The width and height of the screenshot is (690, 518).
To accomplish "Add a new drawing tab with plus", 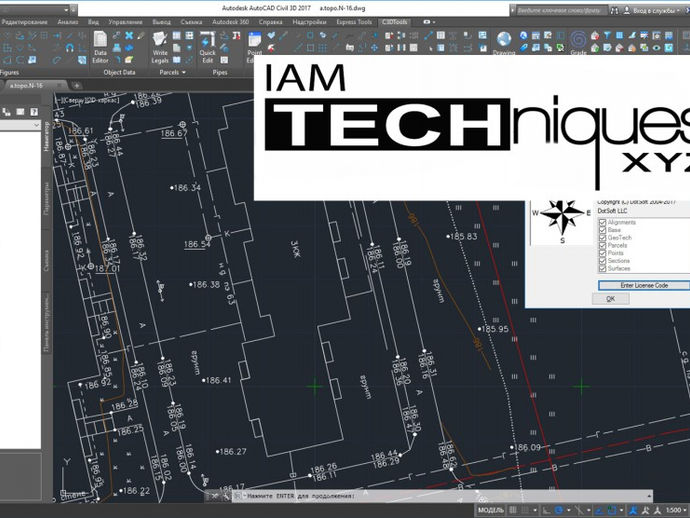I will [x=77, y=85].
